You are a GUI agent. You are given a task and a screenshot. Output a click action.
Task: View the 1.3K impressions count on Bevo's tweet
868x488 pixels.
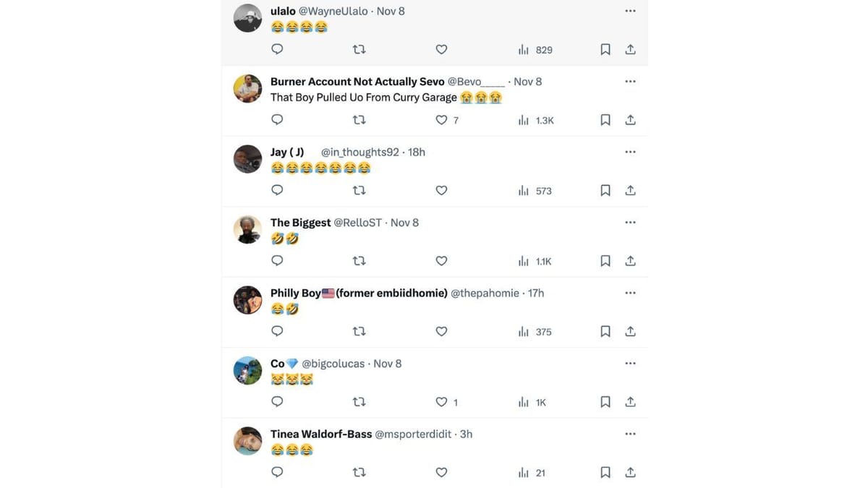pos(535,119)
